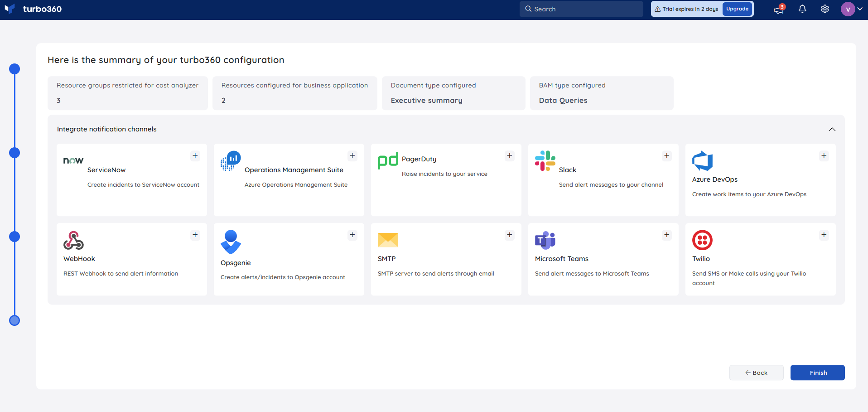
Task: Open the settings gear icon
Action: (x=825, y=9)
